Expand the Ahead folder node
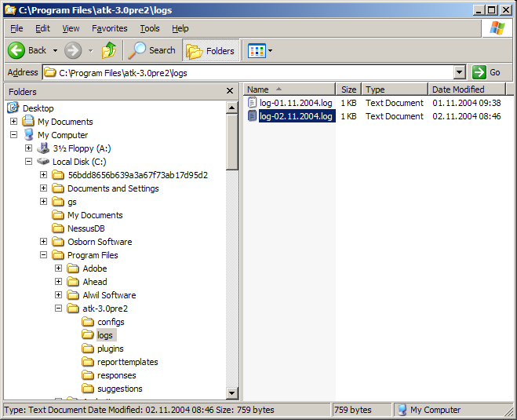The width and height of the screenshot is (517, 420). [x=58, y=281]
